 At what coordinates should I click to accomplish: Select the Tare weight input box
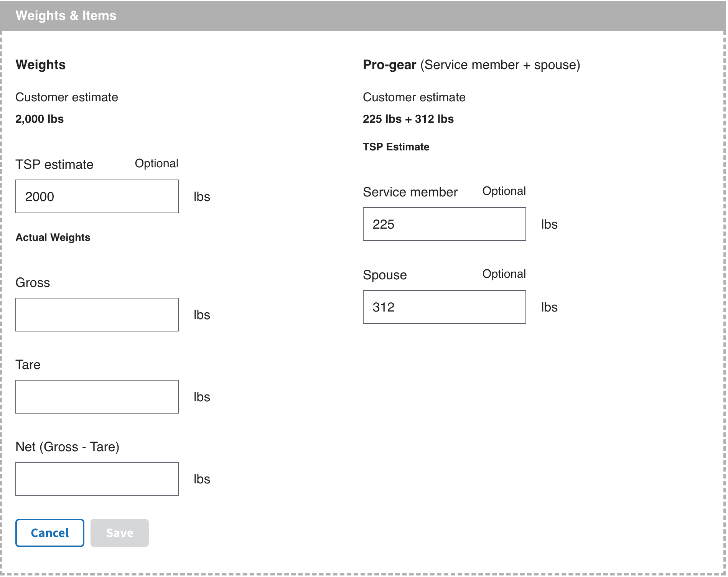(x=97, y=397)
